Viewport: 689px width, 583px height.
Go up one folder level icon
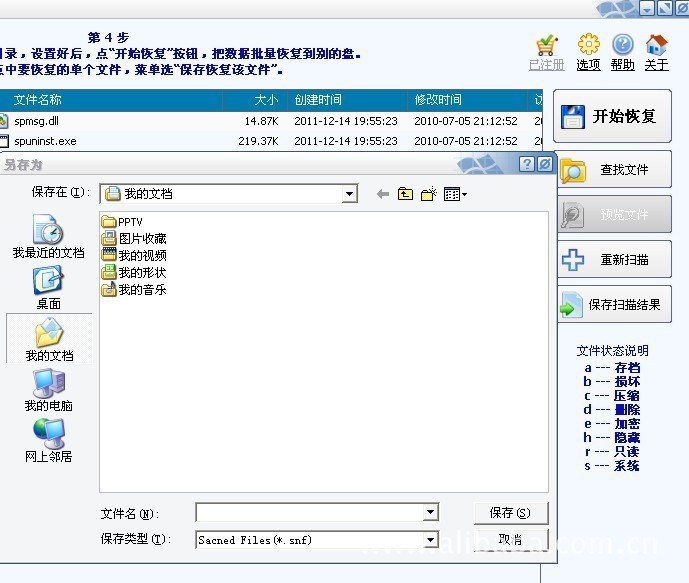(x=405, y=194)
